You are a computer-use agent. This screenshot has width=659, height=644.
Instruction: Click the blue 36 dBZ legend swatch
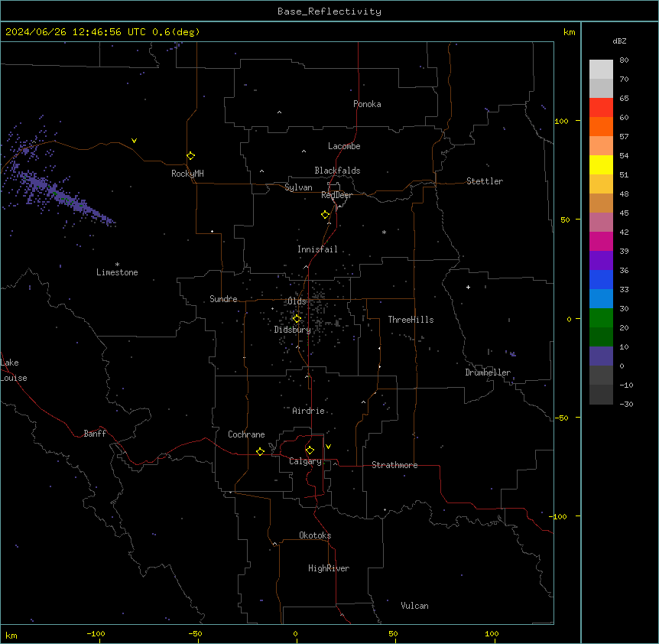click(x=601, y=279)
